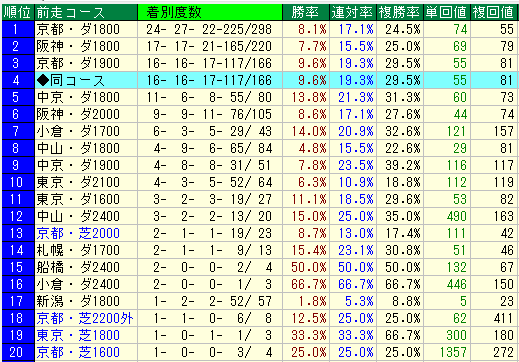The width and height of the screenshot is (519, 362).
Task: Sort by 勝率 column header
Action: tap(306, 12)
